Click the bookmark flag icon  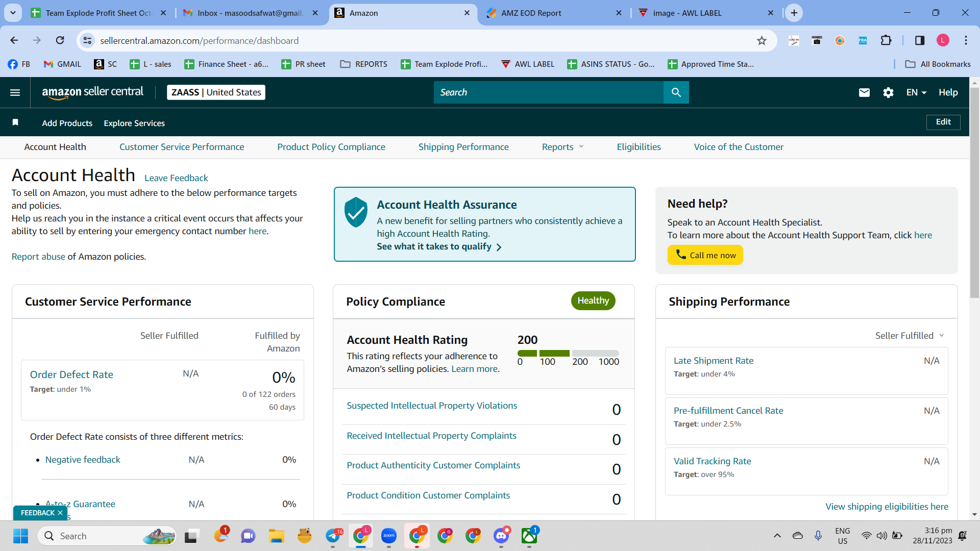[x=15, y=122]
